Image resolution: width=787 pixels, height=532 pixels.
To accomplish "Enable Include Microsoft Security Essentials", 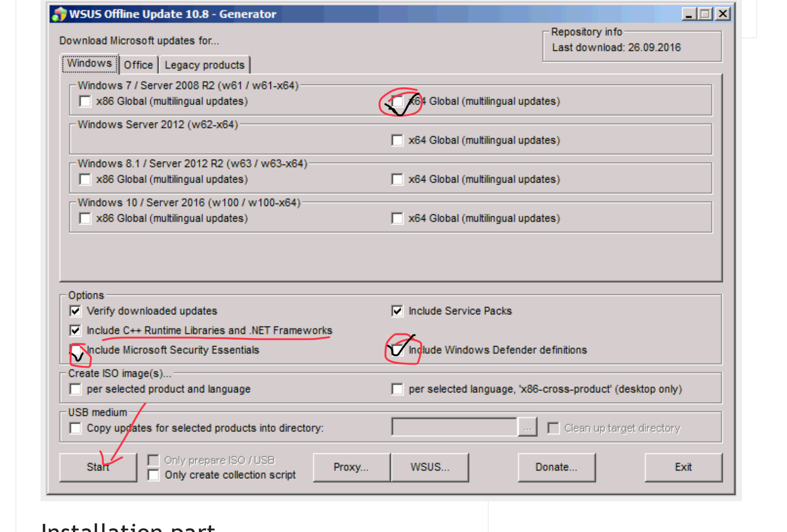I will pyautogui.click(x=75, y=350).
